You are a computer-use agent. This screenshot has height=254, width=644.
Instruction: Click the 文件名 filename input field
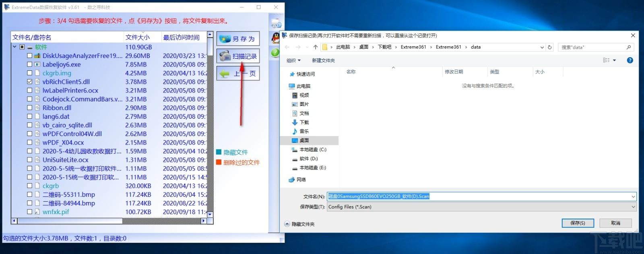(x=481, y=196)
